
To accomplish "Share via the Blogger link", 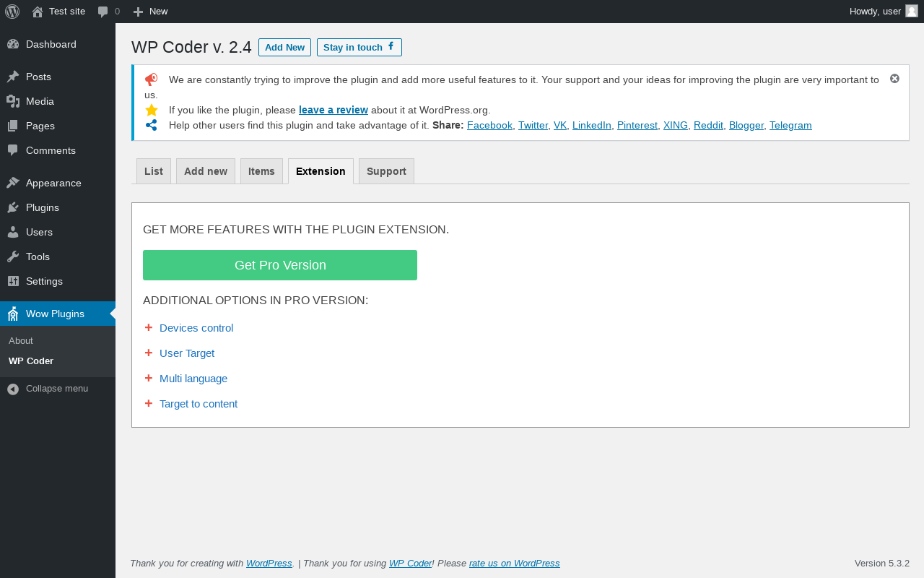I will point(746,125).
